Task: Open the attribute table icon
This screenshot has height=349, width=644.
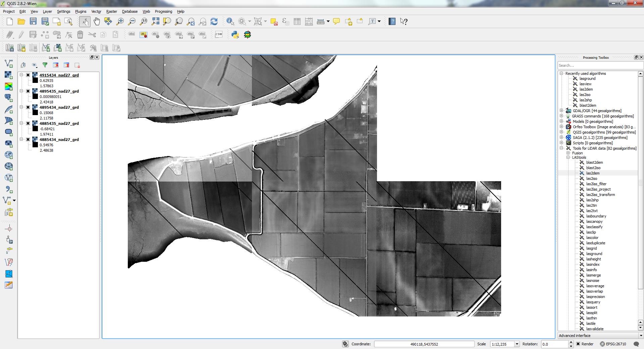Action: click(297, 21)
